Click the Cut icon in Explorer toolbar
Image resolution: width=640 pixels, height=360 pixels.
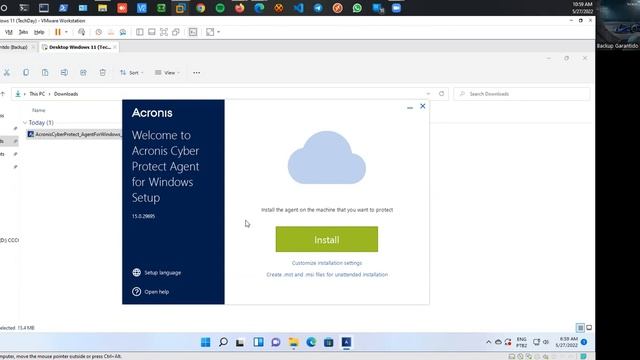tap(7, 73)
